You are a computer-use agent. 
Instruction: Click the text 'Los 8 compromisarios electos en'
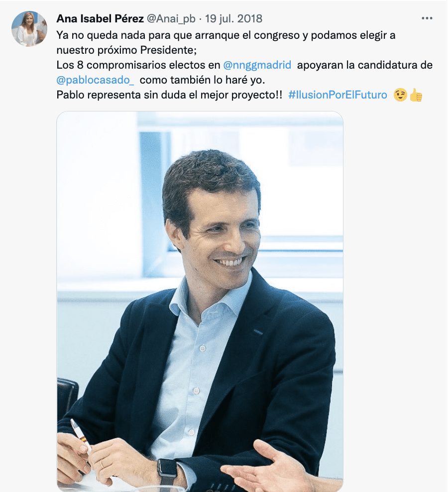138,65
